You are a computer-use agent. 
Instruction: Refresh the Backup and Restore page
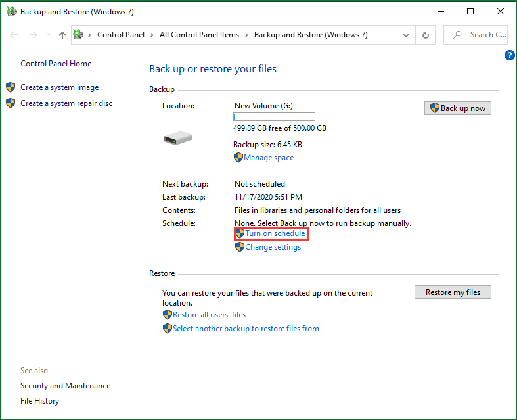point(426,35)
